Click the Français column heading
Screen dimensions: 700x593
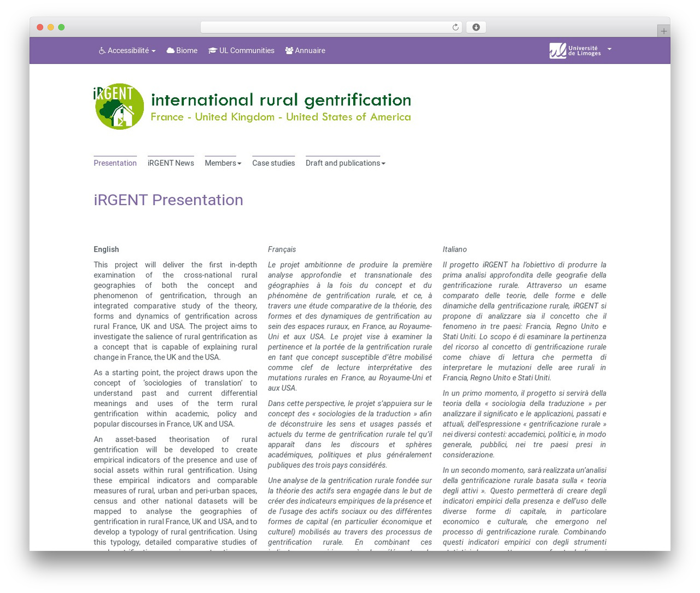pos(282,249)
